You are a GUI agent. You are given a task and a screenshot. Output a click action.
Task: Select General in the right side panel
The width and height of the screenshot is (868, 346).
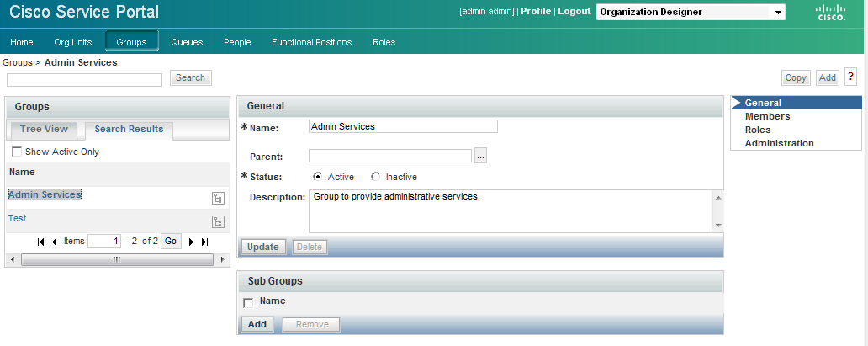click(797, 103)
